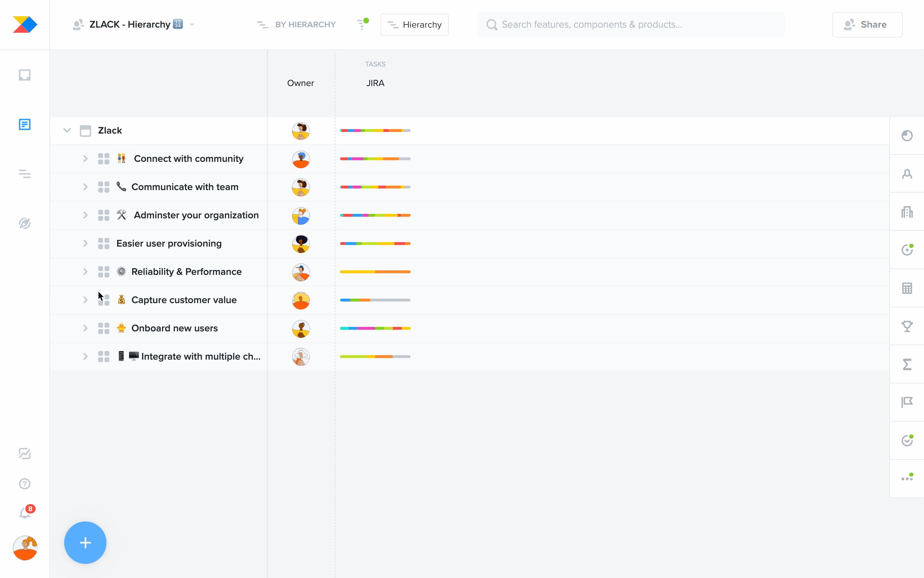Focus the search features input field

pos(631,24)
